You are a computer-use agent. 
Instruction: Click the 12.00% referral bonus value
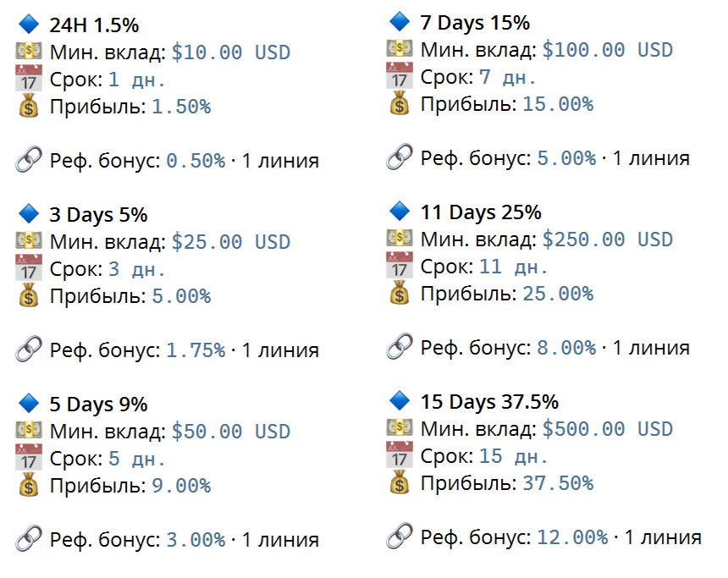[572, 537]
